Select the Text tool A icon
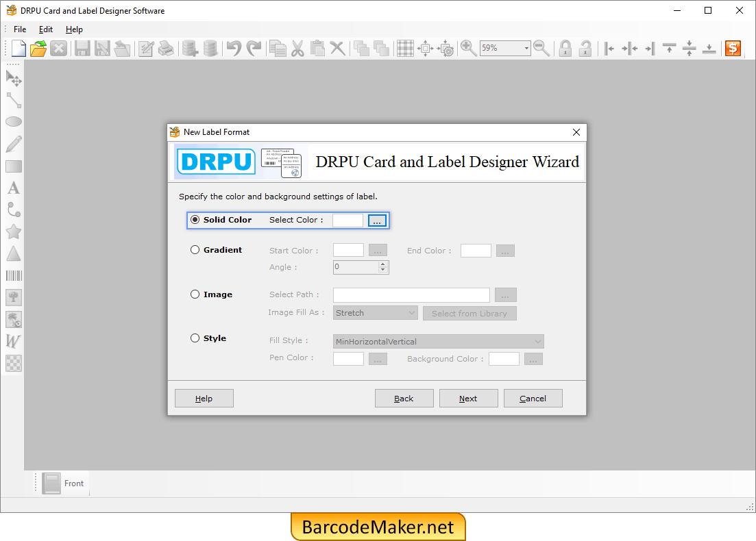This screenshot has width=756, height=541. click(14, 188)
